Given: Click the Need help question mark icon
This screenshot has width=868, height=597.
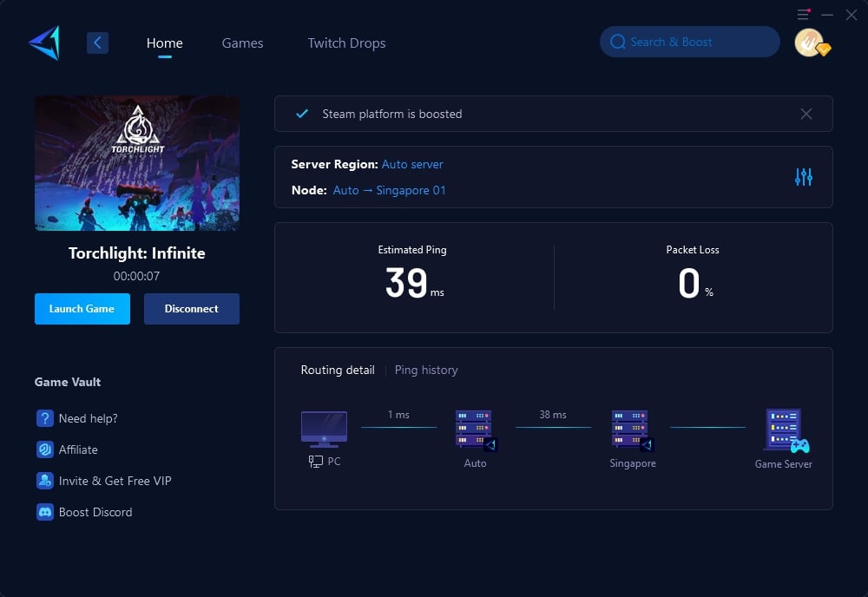Looking at the screenshot, I should (x=45, y=418).
